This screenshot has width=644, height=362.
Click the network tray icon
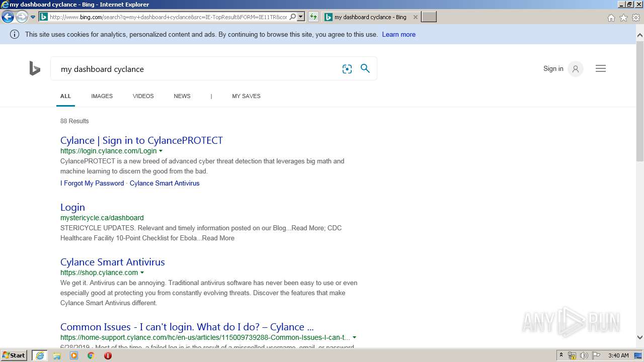pyautogui.click(x=572, y=355)
